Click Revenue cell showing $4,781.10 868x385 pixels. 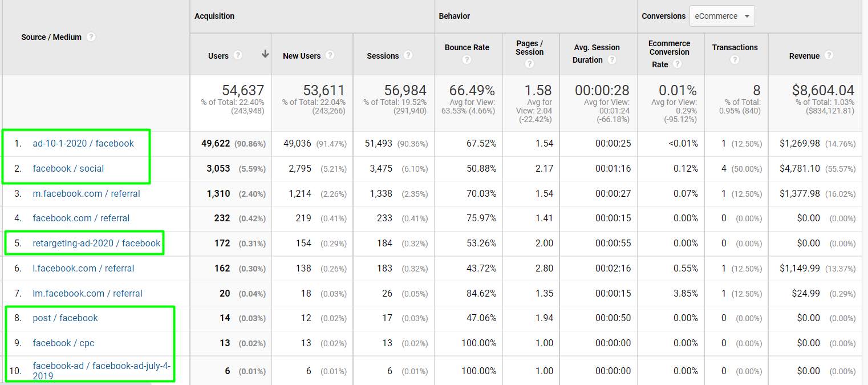click(x=800, y=168)
